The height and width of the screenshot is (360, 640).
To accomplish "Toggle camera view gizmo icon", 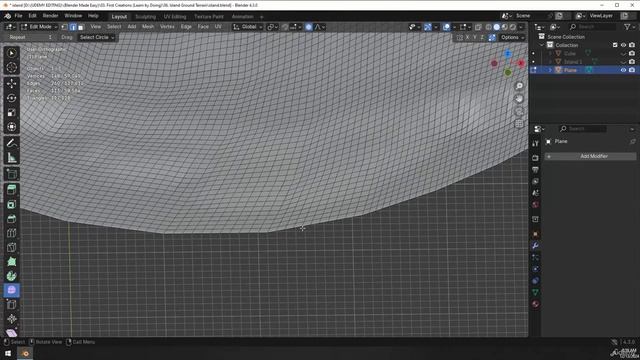I will click(519, 111).
